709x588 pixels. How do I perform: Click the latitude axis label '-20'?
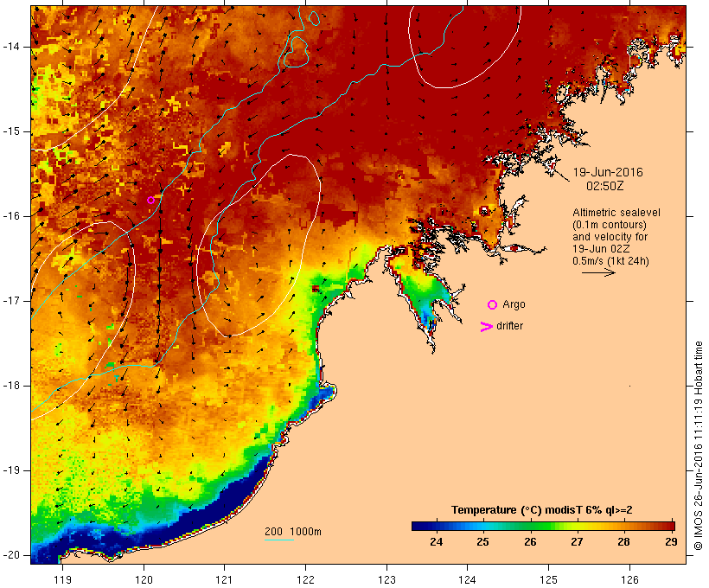(x=11, y=555)
